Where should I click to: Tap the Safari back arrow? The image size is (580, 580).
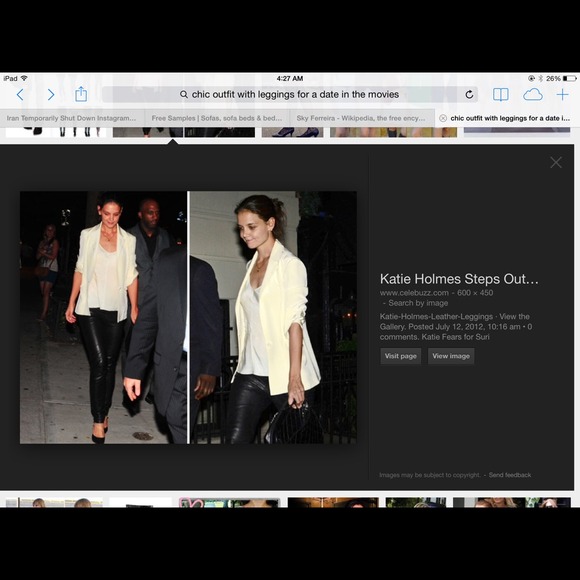20,95
